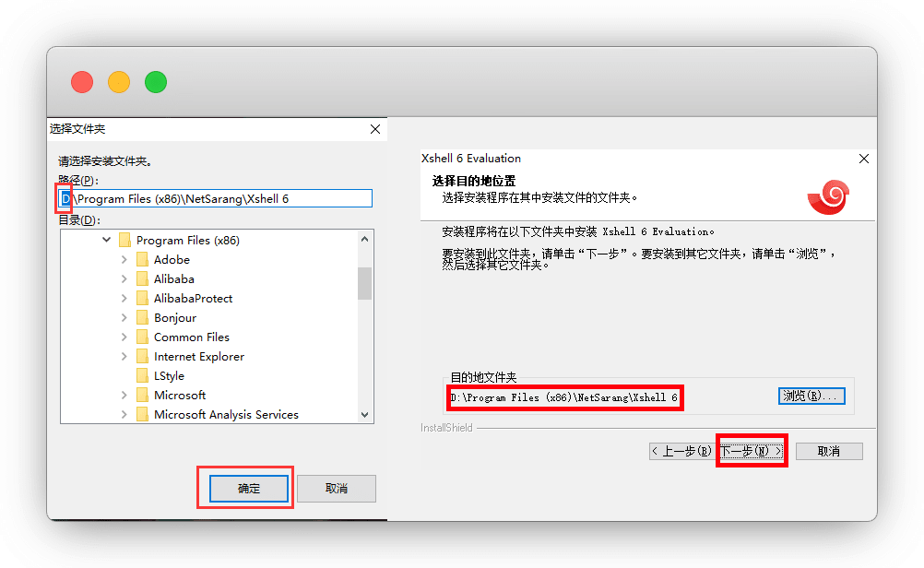Viewport: 924px width, 568px height.
Task: Click the 浏览(R)... browse button
Action: [811, 396]
